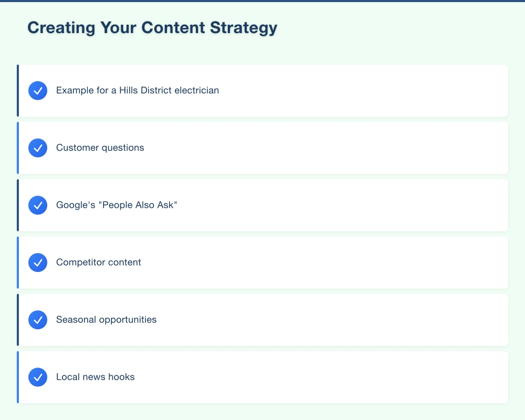
Task: Click the dark left accent bar of Seasonal opportunities card
Action: tap(18, 320)
